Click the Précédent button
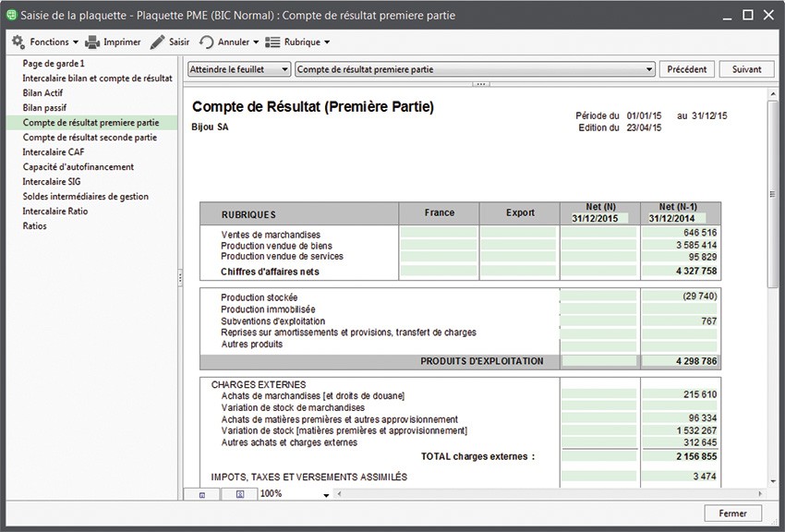Screen dimensions: 785x532 tap(687, 69)
